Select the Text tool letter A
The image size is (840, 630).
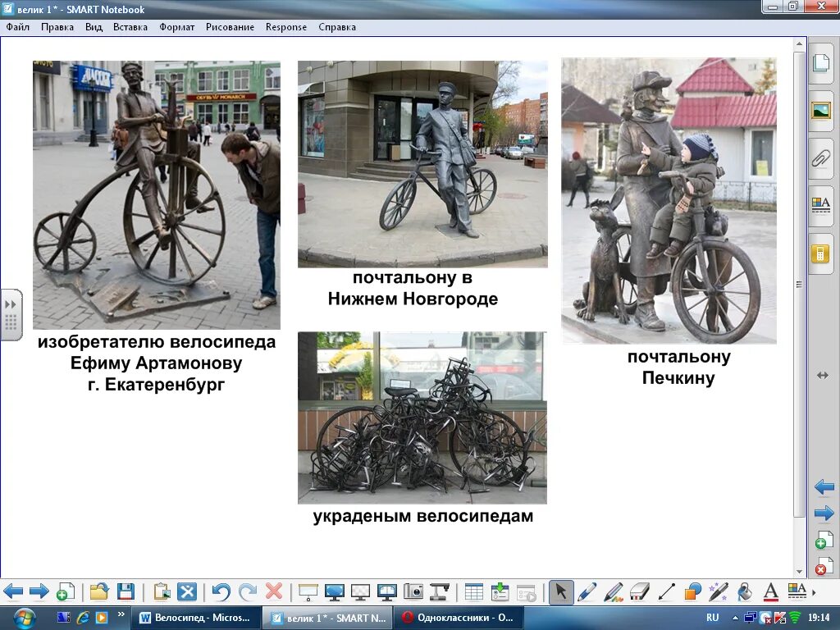[x=770, y=592]
